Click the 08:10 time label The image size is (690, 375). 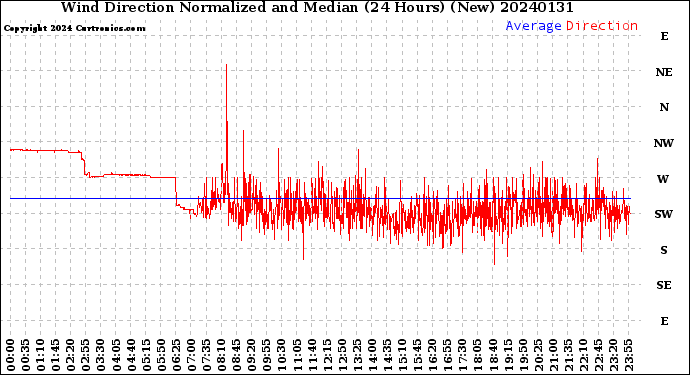221,355
